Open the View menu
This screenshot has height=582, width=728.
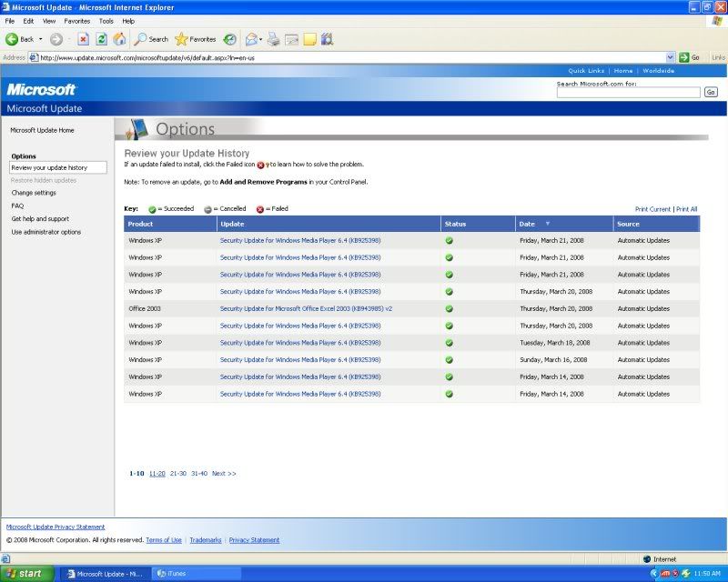(49, 21)
